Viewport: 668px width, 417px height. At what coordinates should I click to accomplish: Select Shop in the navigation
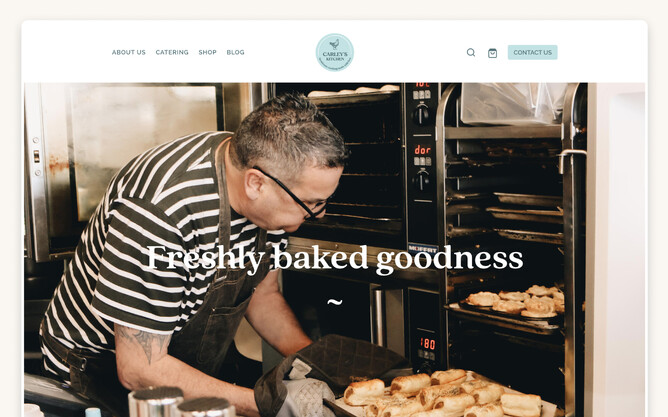(x=207, y=52)
